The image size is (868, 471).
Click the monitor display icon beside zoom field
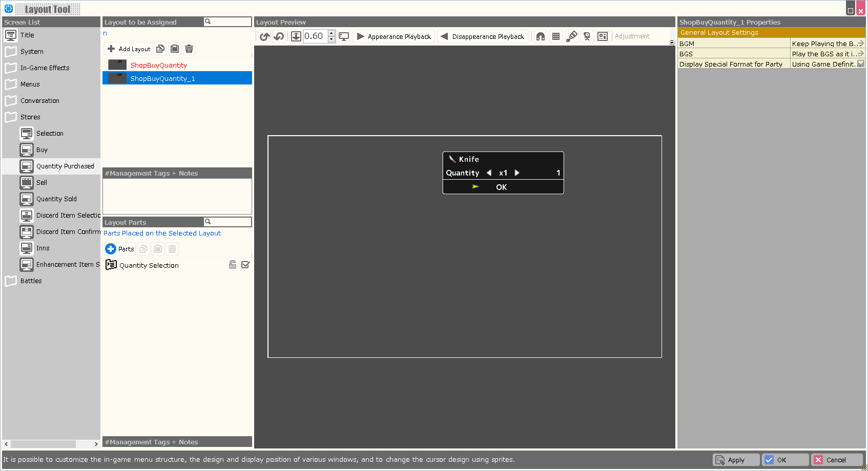tap(344, 36)
